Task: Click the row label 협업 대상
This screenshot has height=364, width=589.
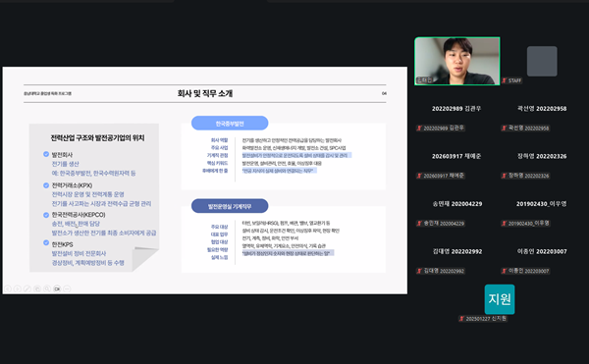Action: click(x=219, y=242)
